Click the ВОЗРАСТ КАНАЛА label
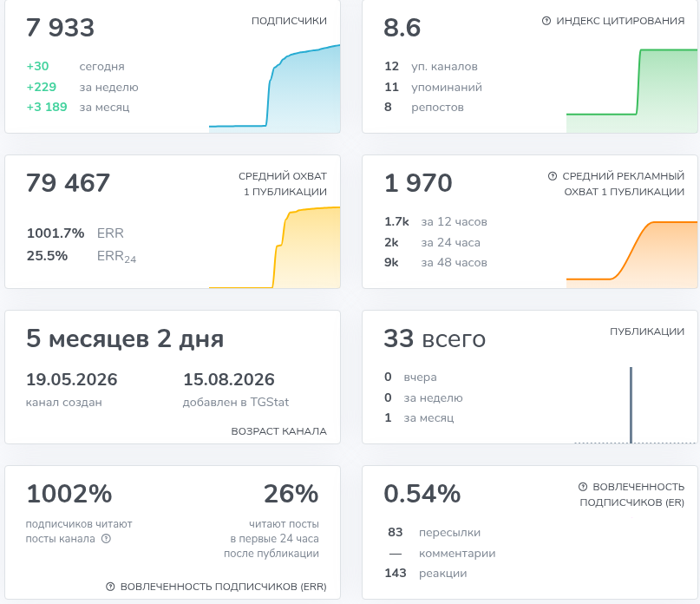 278,431
